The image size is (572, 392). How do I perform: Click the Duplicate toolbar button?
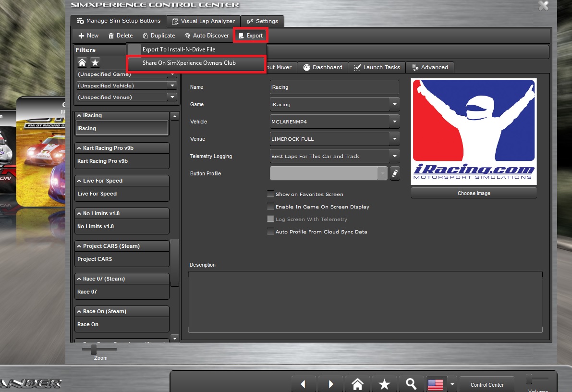point(158,36)
